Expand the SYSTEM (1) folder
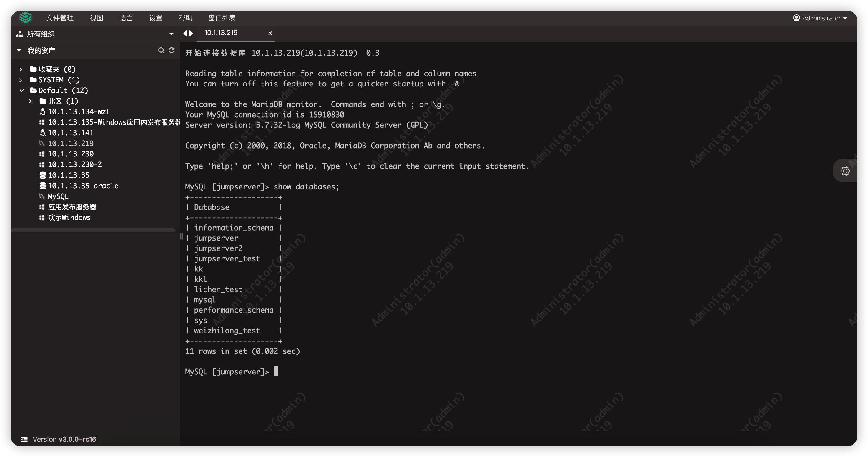Viewport: 868px width, 457px height. 21,80
